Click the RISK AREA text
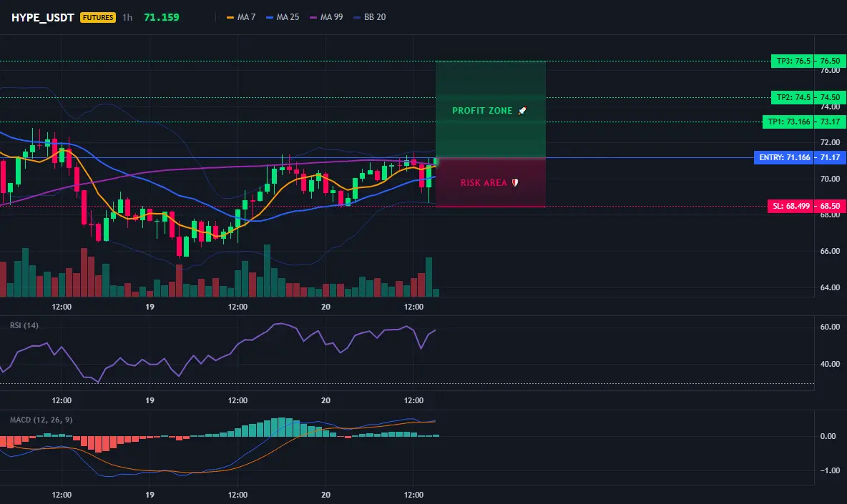The width and height of the screenshot is (847, 504). (484, 183)
